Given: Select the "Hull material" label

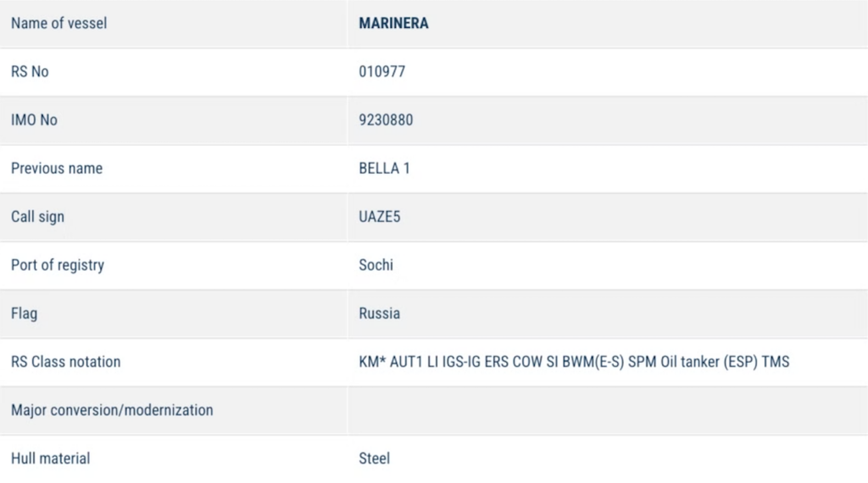Looking at the screenshot, I should click(x=50, y=458).
